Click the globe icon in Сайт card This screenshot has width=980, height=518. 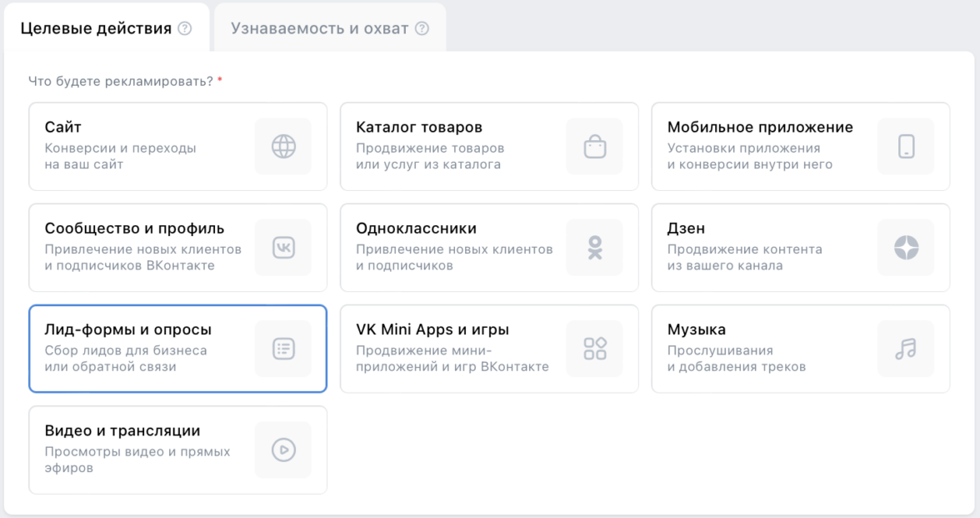(283, 146)
